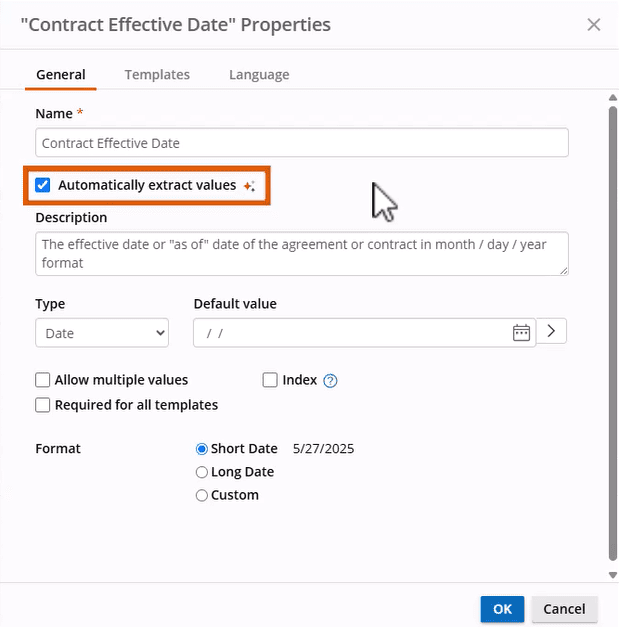The image size is (619, 627).
Task: Select the Long Date format option
Action: click(202, 472)
